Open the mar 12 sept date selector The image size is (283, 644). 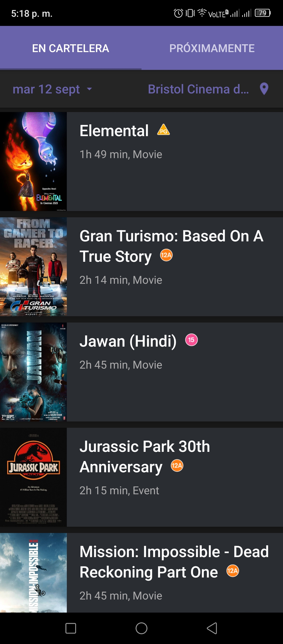[x=52, y=89]
